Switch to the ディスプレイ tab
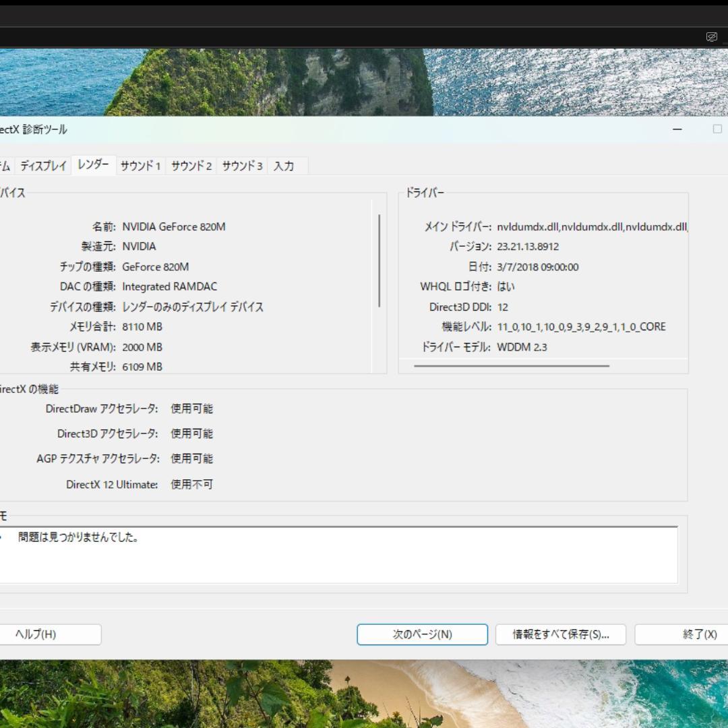This screenshot has height=728, width=728. [x=44, y=166]
